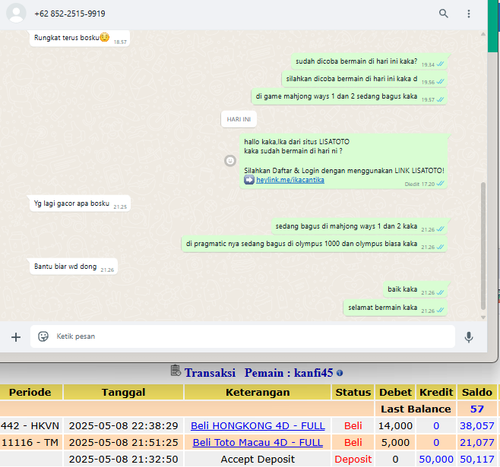Screen dimensions: 500x467
Task: Click the Periode column header
Action: coord(30,392)
